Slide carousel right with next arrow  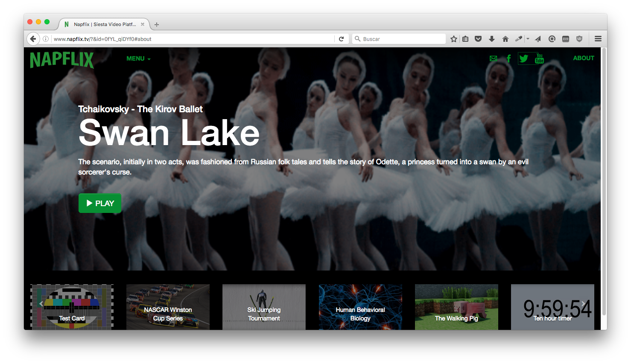[583, 304]
